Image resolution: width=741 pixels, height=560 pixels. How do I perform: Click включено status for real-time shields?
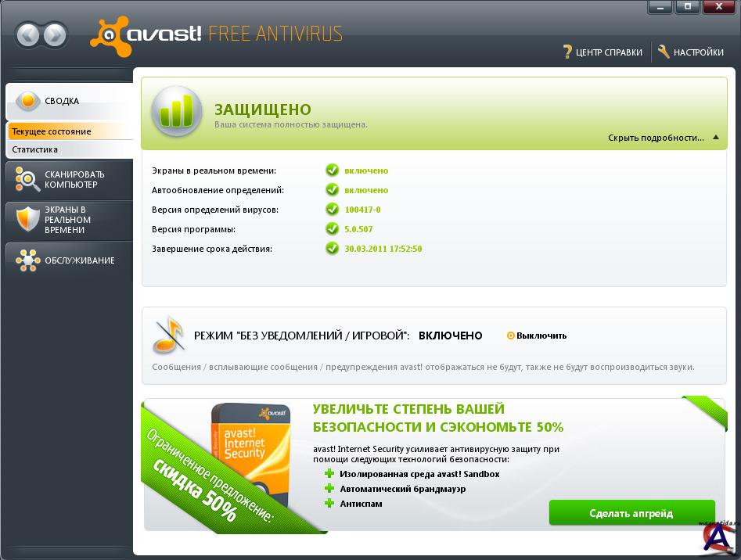366,171
